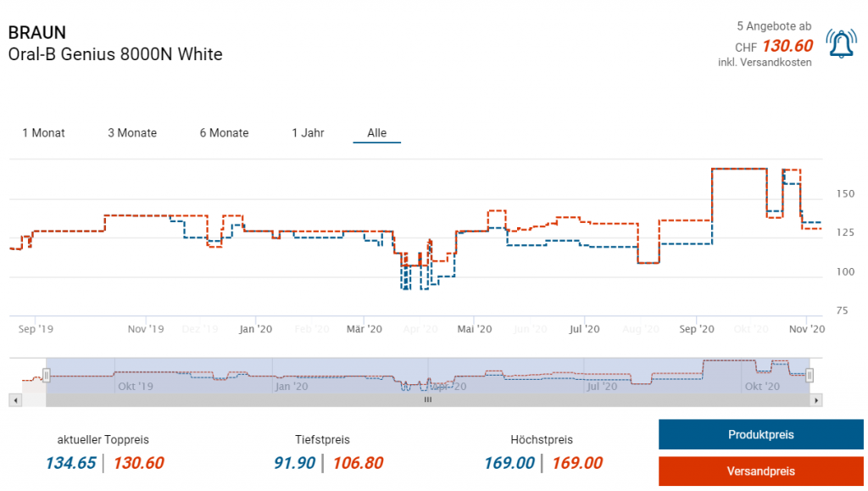
Task: Click the price alert bell icon
Action: pos(841,44)
